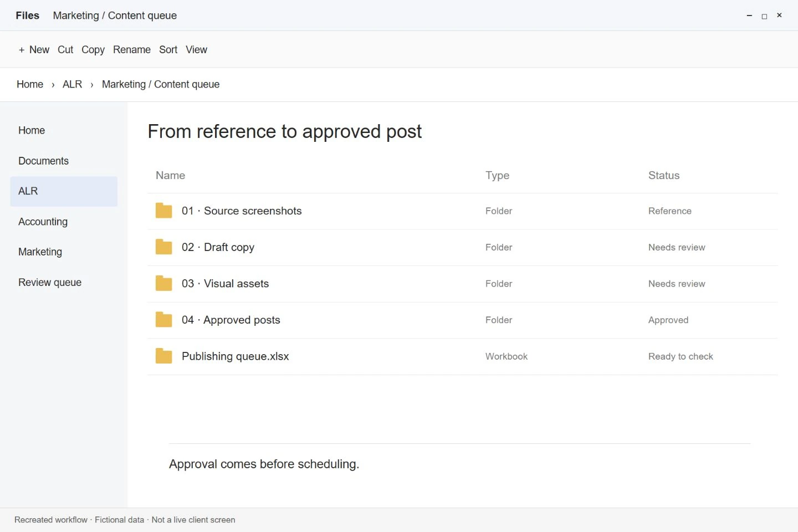Create a new item with + New
This screenshot has height=532, width=798.
coord(34,50)
